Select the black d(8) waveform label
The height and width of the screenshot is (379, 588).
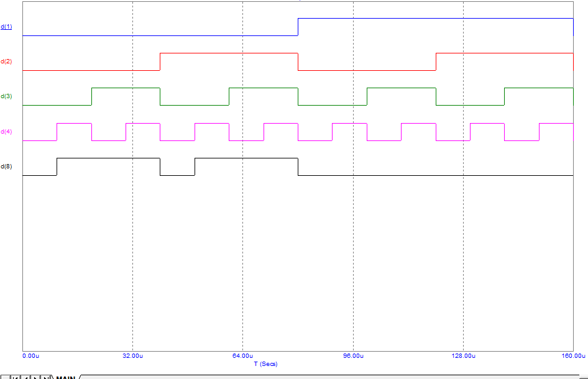[6, 167]
